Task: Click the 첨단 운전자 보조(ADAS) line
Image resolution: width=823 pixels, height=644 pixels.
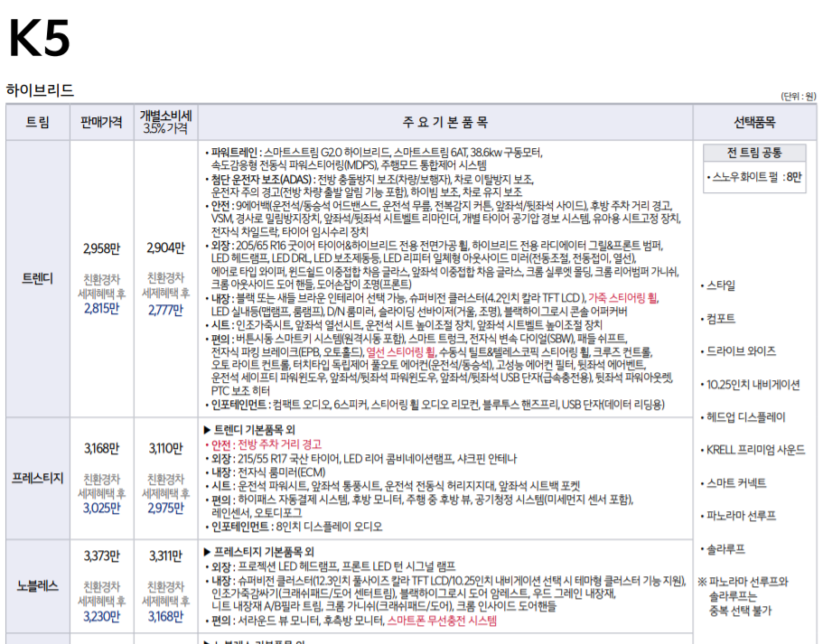Action: click(x=369, y=186)
